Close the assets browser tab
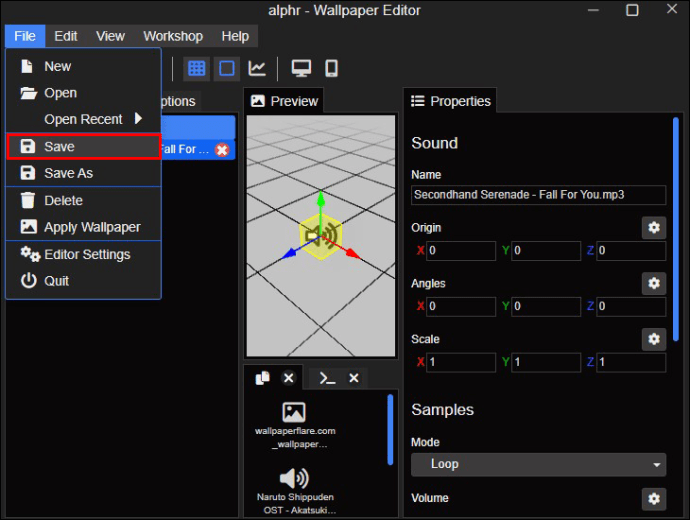Image resolution: width=690 pixels, height=520 pixels. pyautogui.click(x=289, y=378)
